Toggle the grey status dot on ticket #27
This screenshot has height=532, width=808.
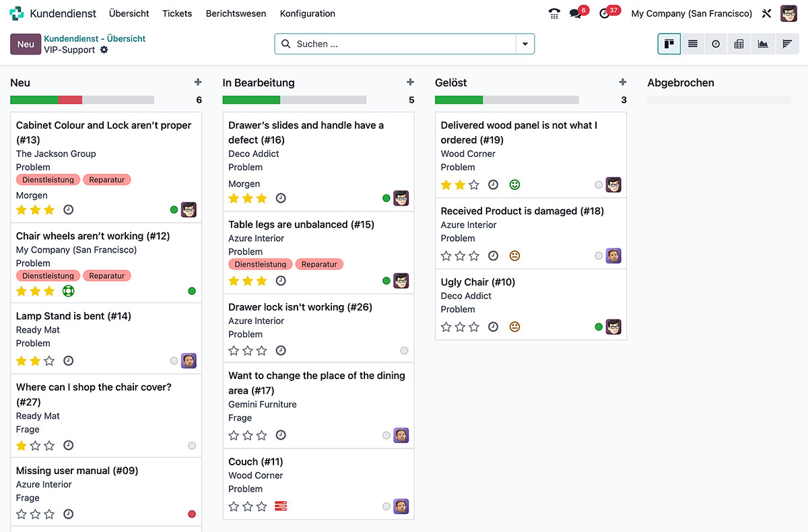coord(192,446)
